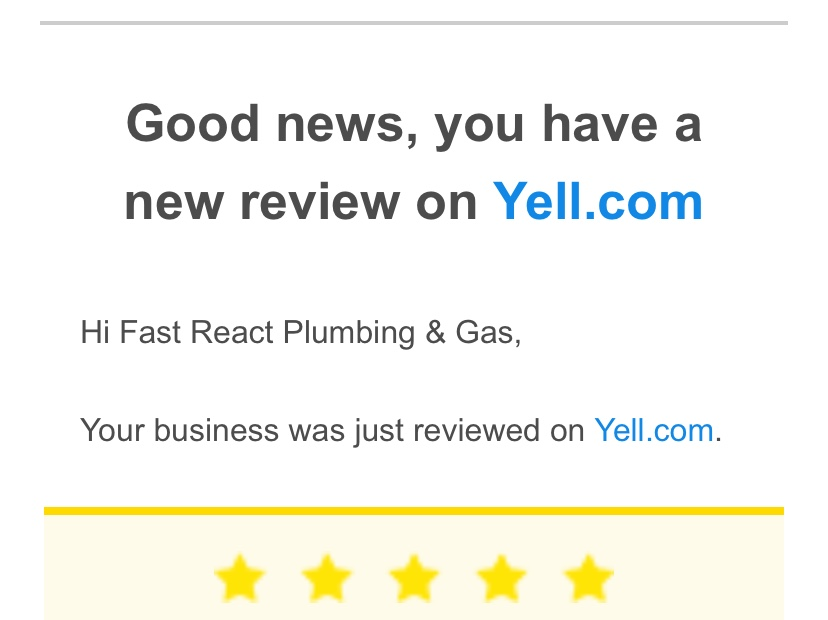Click the fifth and last rating star
The height and width of the screenshot is (620, 828).
pos(588,578)
